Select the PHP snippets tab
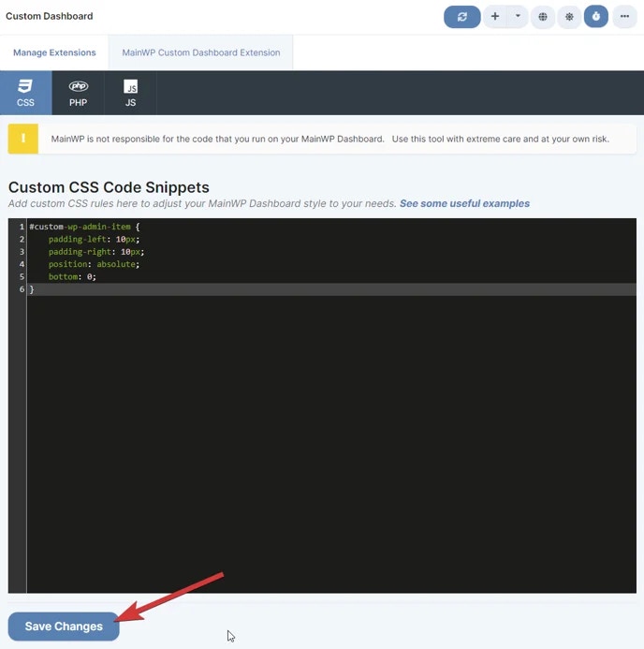Viewport: 644px width, 649px height. click(79, 93)
